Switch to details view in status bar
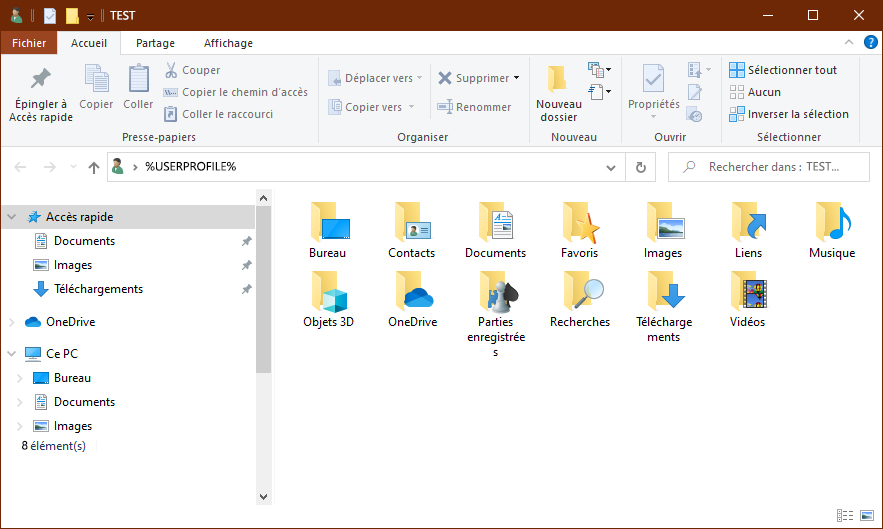883x529 pixels. pyautogui.click(x=846, y=516)
